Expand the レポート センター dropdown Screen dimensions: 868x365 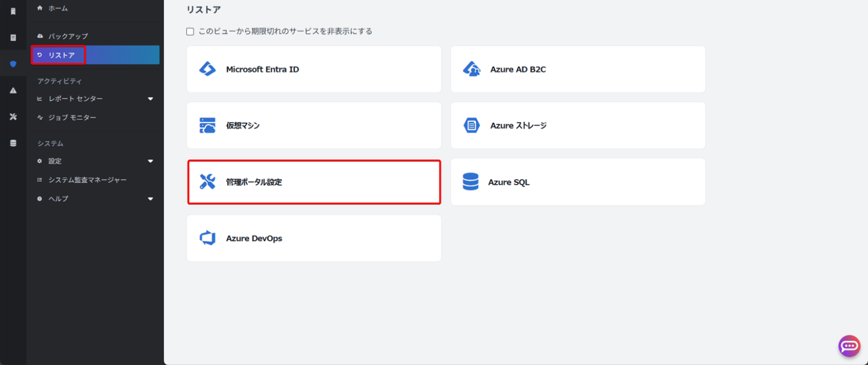(150, 98)
